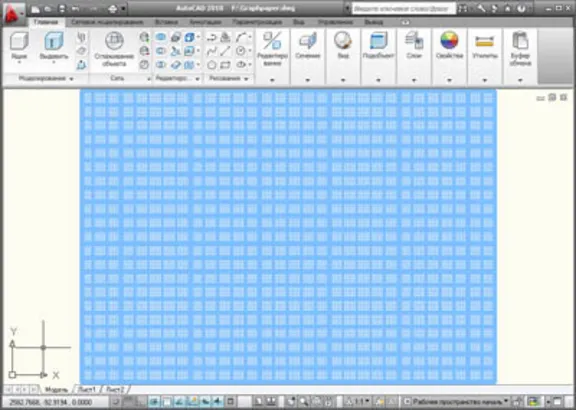The image size is (576, 410).
Task: Toggle Dynamic Input in status bar
Action: coord(205,401)
